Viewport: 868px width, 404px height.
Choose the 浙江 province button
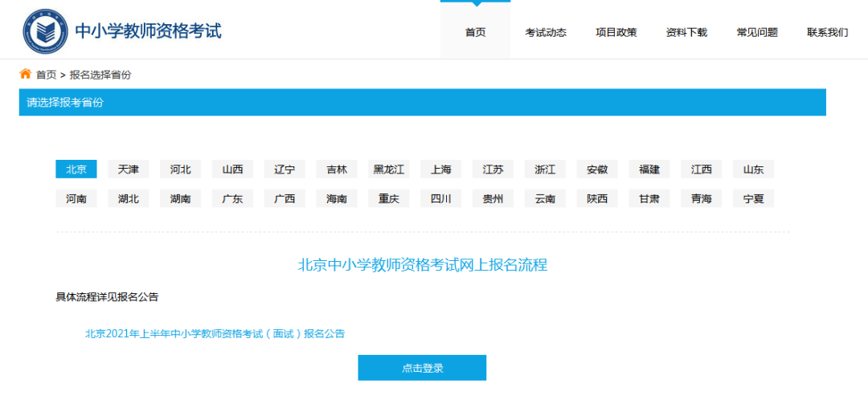point(545,169)
